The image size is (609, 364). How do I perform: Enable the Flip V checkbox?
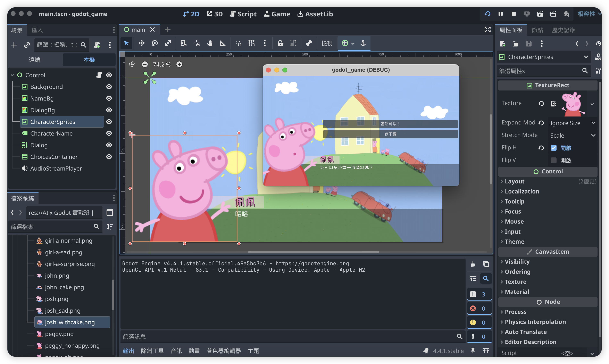coord(553,161)
